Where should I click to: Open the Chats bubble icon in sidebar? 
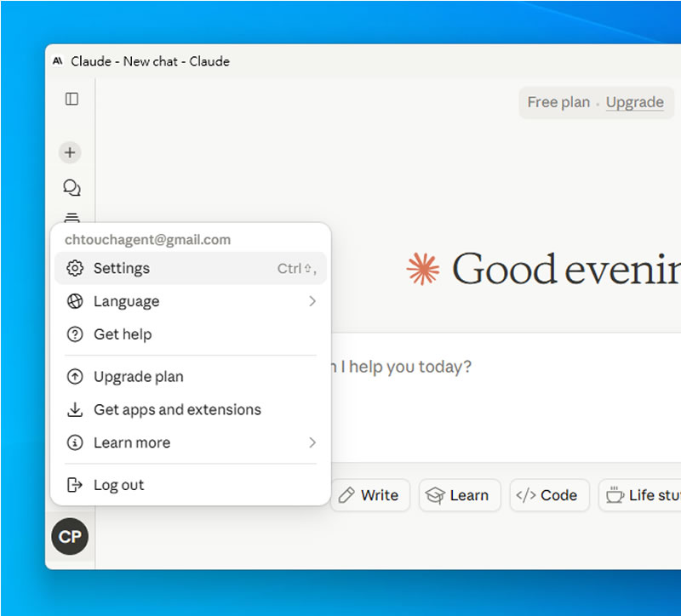72,187
